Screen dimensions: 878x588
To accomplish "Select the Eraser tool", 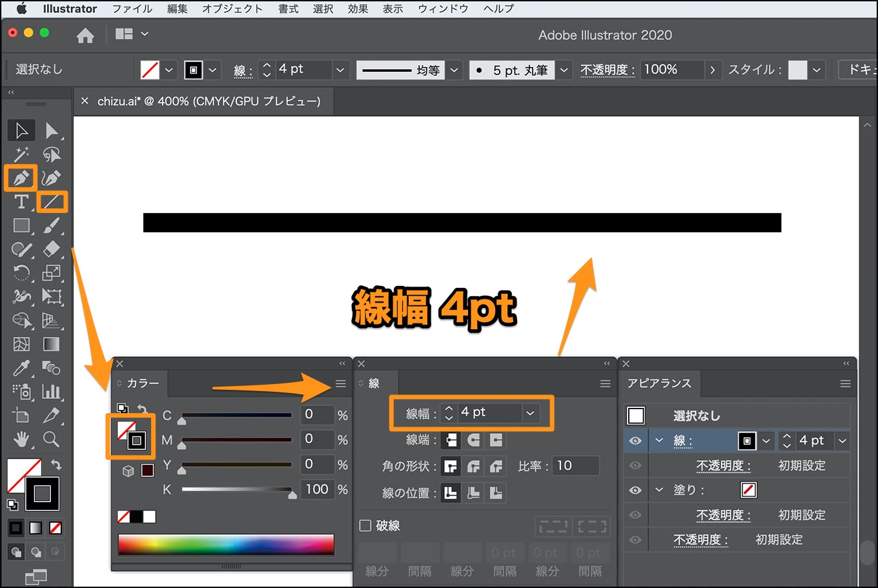I will (52, 249).
